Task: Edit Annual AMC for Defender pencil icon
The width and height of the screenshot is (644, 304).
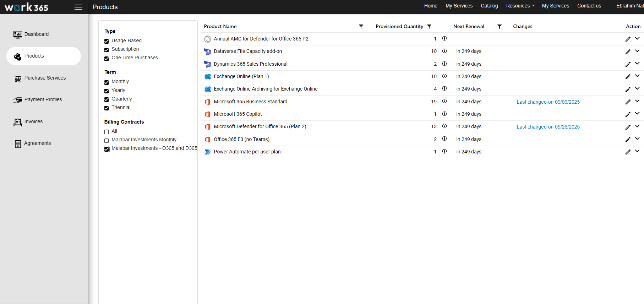Action: point(628,39)
